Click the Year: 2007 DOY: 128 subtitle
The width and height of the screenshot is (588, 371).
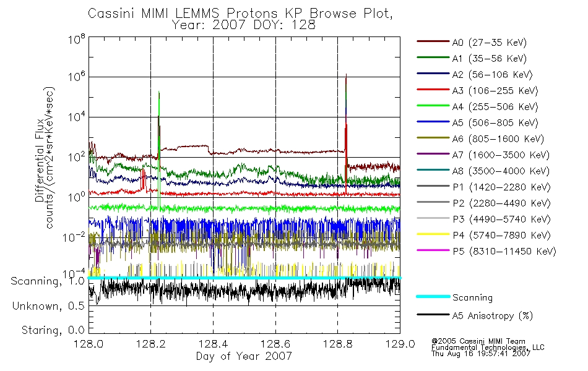244,25
